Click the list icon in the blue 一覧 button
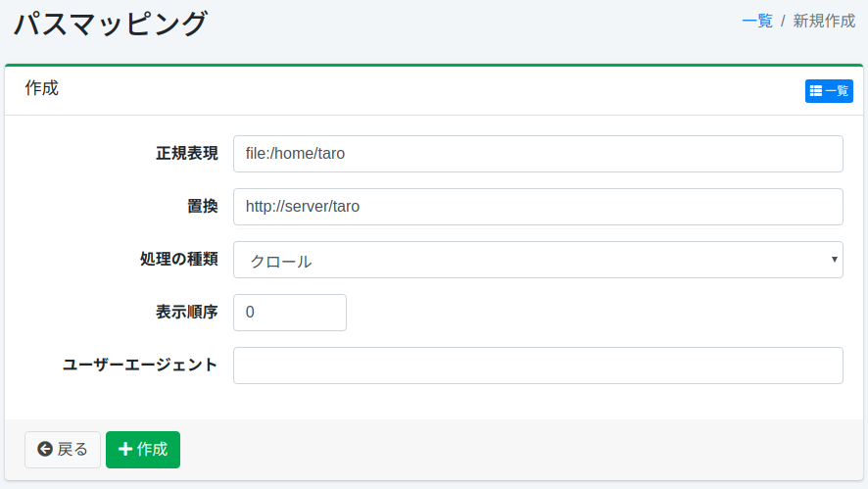 [x=816, y=91]
